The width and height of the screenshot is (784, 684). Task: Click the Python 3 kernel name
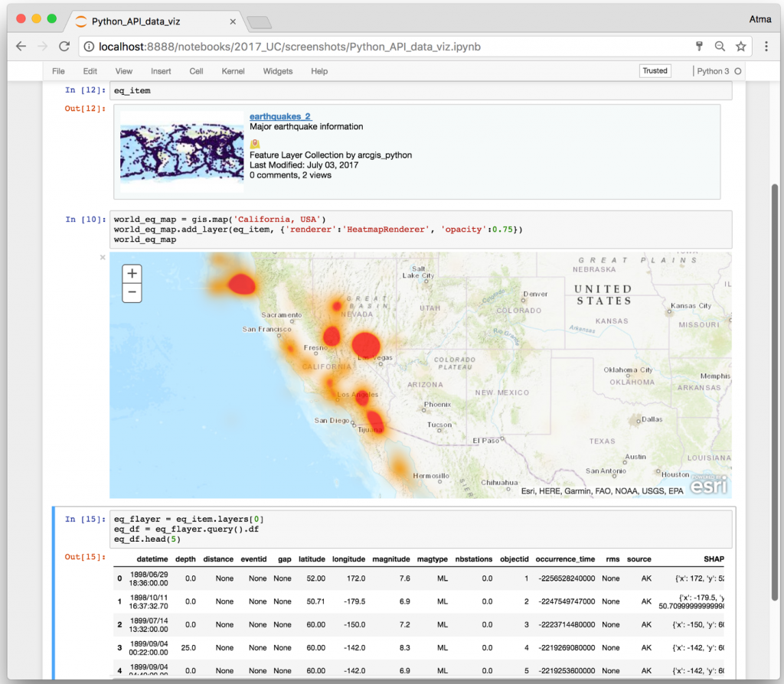tap(713, 70)
